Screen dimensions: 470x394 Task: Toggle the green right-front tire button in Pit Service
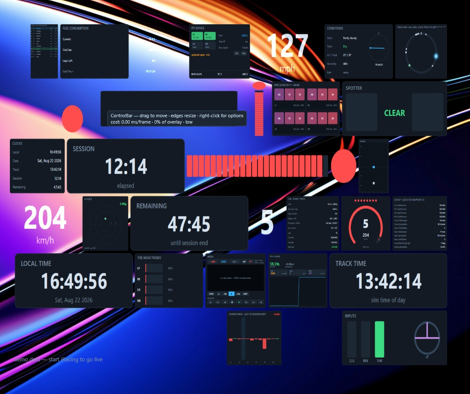(x=210, y=36)
